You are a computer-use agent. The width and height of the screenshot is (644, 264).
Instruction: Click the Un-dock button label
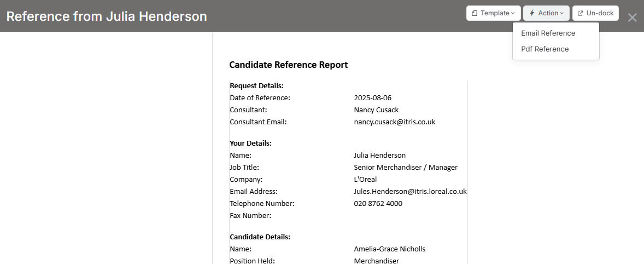[600, 13]
